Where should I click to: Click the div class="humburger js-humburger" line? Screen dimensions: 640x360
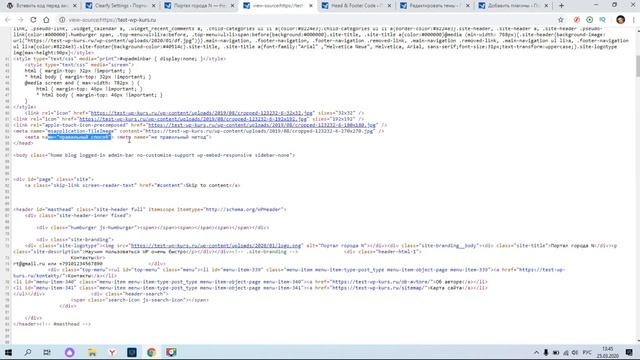coord(153,228)
